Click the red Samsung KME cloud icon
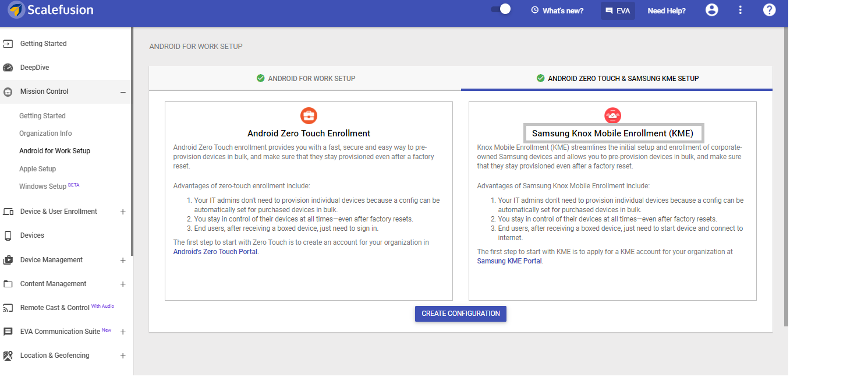Viewport: 868px width, 380px height. pyautogui.click(x=613, y=115)
